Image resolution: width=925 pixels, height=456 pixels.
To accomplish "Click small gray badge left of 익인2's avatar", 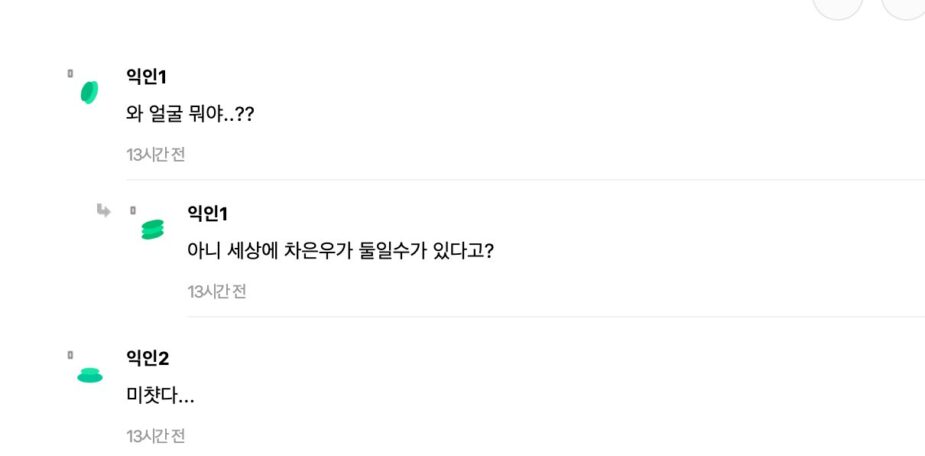I will pos(70,355).
